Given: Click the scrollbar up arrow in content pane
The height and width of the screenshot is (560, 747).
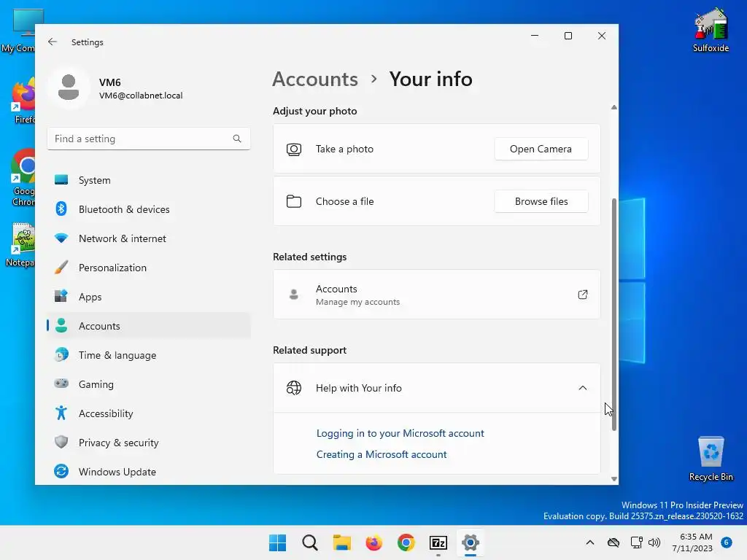Looking at the screenshot, I should [614, 108].
